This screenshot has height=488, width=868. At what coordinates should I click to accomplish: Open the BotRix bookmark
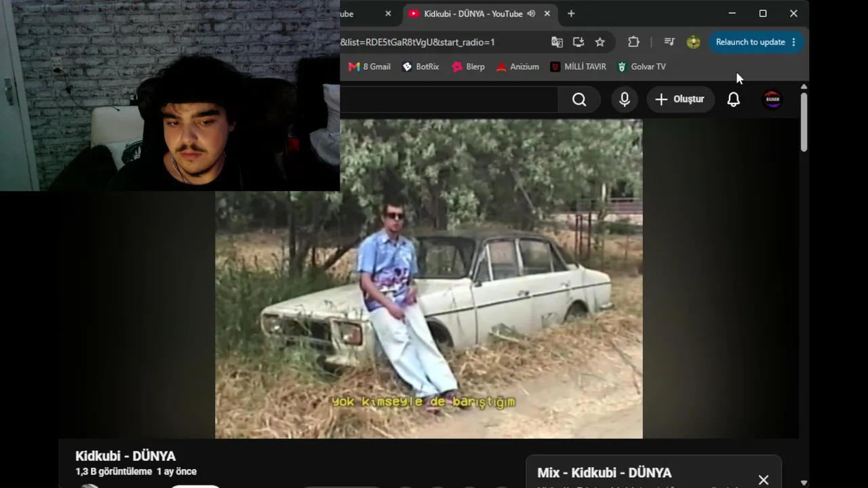pyautogui.click(x=420, y=66)
